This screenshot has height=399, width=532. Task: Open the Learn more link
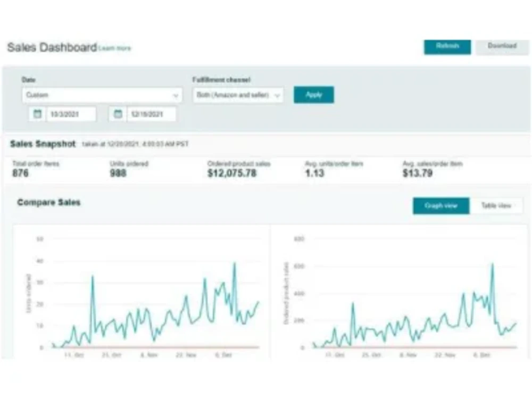pos(115,48)
